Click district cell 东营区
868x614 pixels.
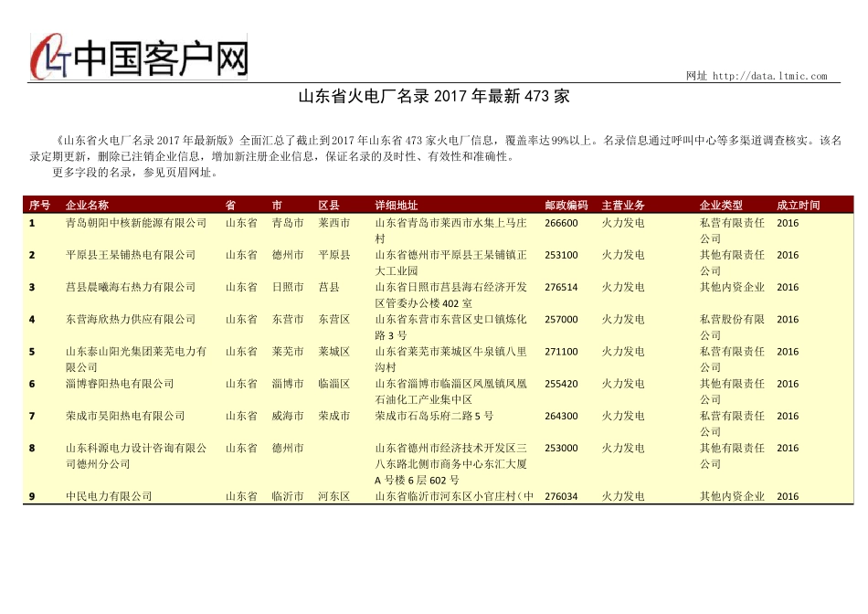334,320
